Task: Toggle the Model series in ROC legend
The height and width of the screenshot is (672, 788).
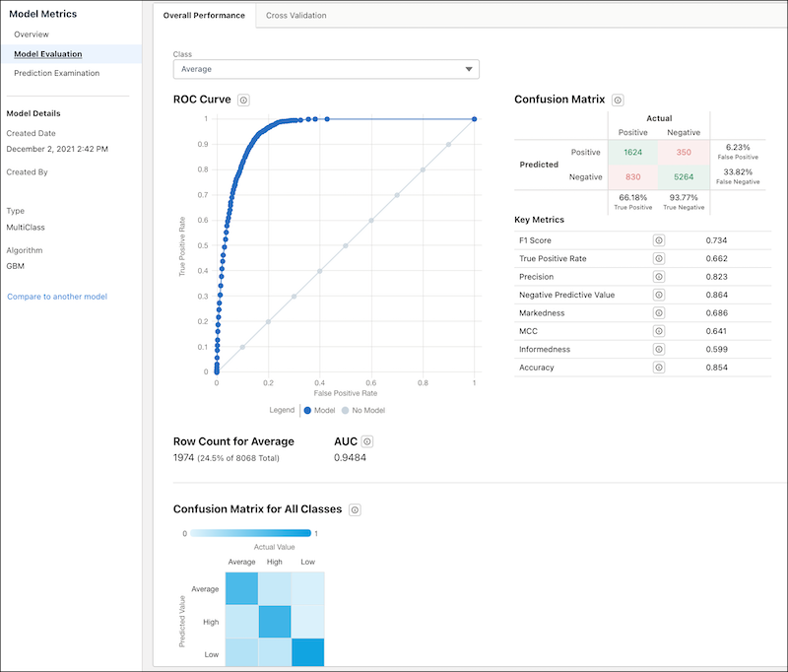Action: [x=319, y=410]
